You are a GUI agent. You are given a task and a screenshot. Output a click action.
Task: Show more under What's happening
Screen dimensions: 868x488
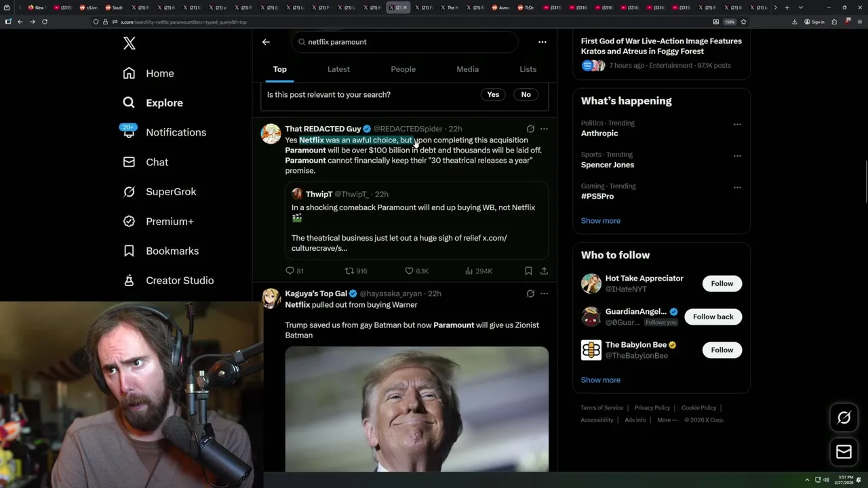pos(601,221)
